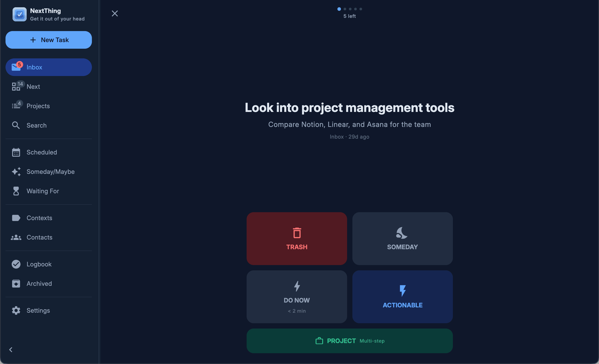Collapse the sidebar with the chevron

[x=11, y=350]
